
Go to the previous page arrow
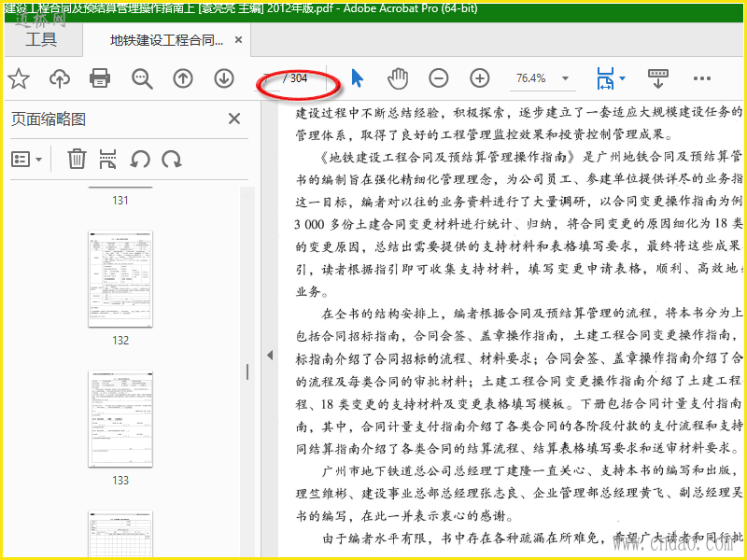[183, 78]
